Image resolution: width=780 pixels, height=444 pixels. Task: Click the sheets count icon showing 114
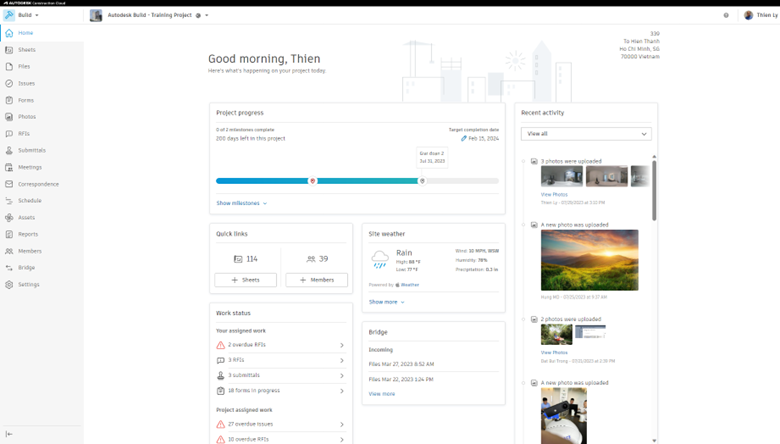click(238, 259)
